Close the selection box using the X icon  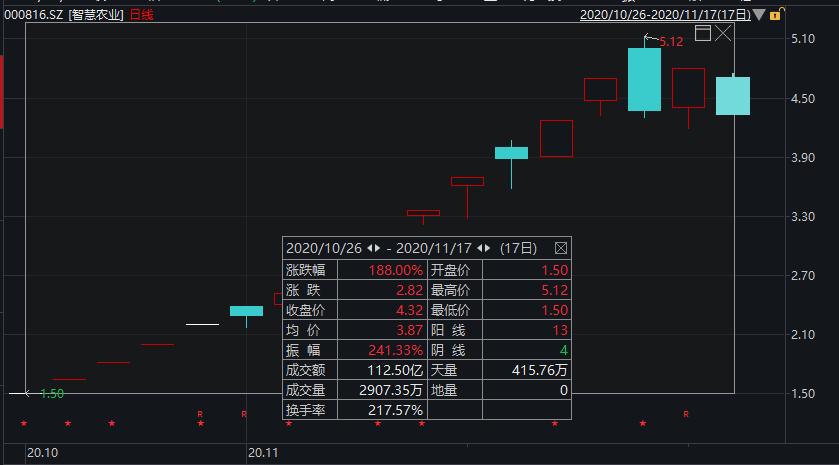[723, 34]
